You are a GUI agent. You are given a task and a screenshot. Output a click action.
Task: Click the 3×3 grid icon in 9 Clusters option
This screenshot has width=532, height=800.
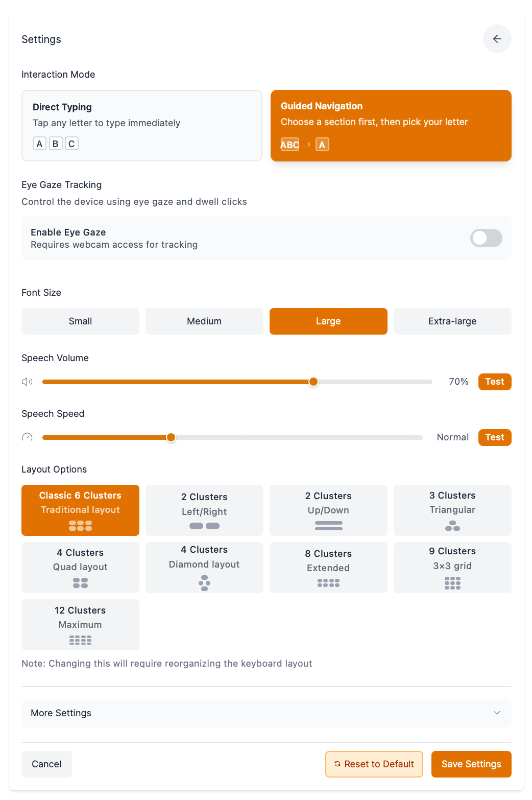click(x=452, y=583)
